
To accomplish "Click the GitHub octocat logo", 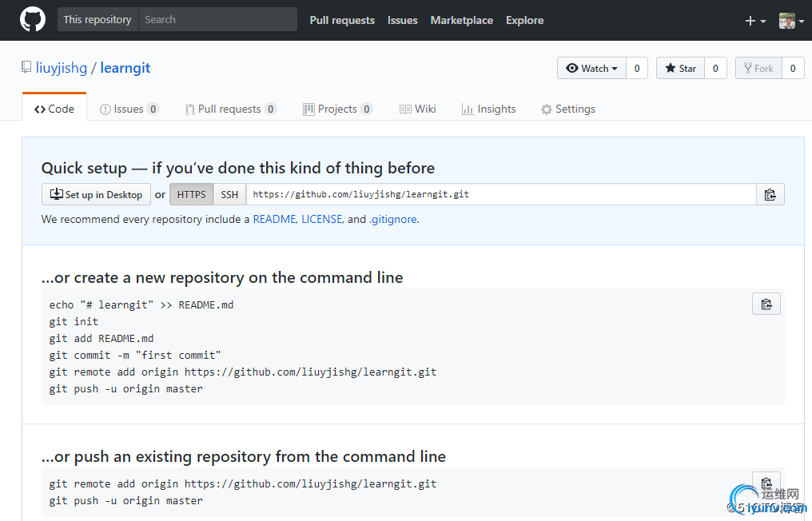I will pos(33,20).
